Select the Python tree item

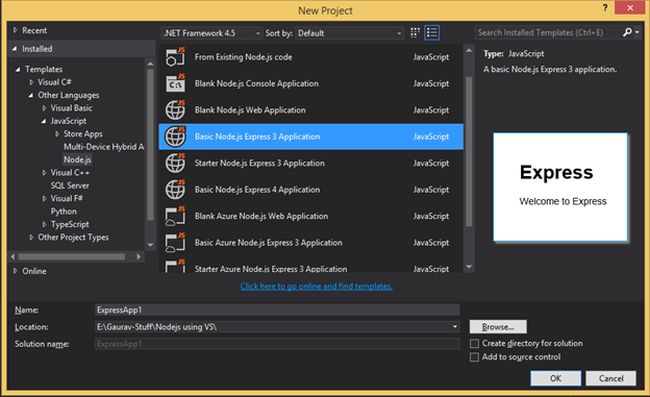(63, 211)
